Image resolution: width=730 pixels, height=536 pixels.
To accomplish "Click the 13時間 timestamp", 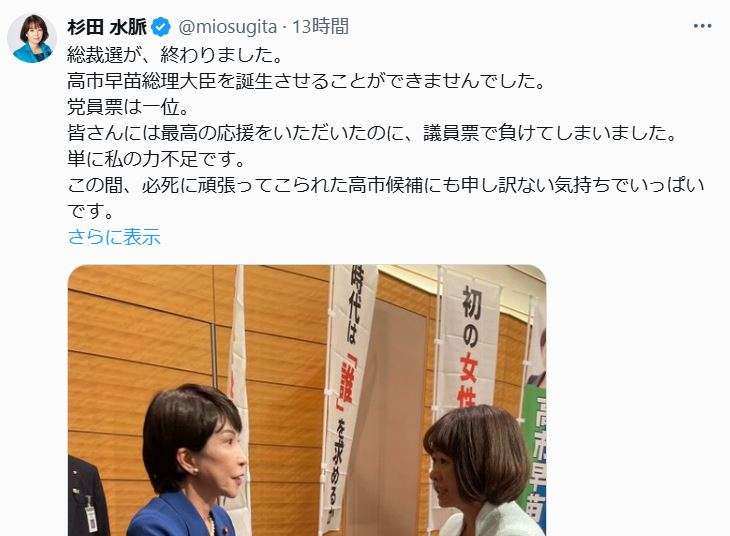I will point(320,27).
